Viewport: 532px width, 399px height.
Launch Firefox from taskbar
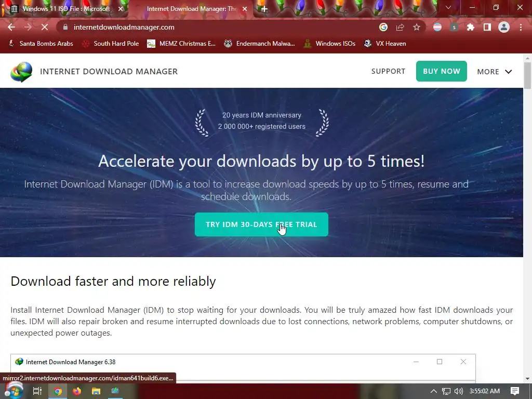coord(77,391)
